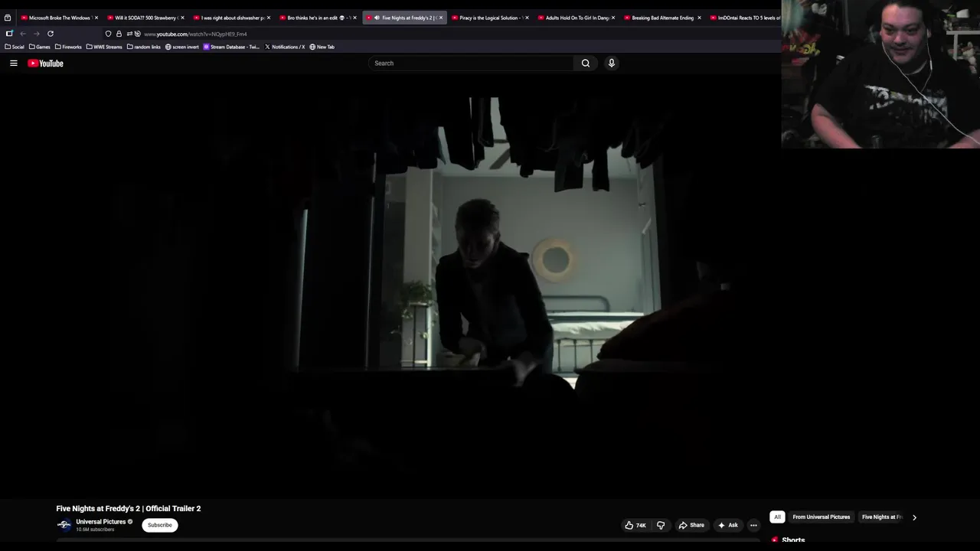Close the Piracy is the Logical Solution tab
Image resolution: width=980 pixels, height=551 pixels.
pos(527,18)
